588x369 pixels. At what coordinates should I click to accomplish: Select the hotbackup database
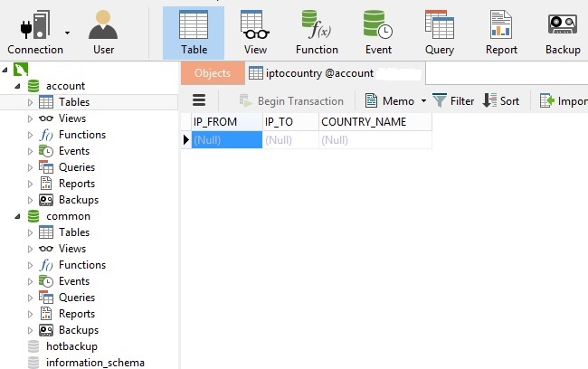tap(71, 346)
